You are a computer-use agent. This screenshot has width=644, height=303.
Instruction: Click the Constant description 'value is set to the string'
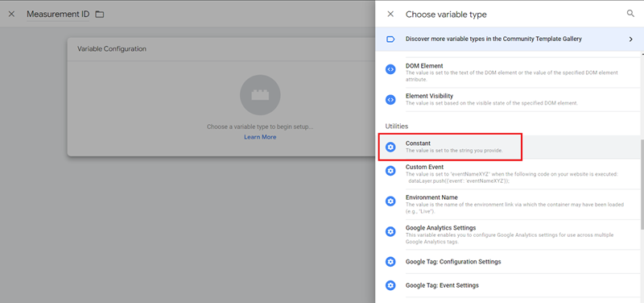coord(454,151)
